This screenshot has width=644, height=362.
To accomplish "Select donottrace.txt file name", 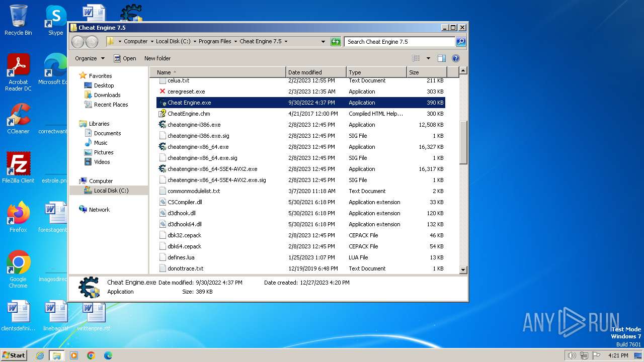I will (x=186, y=268).
